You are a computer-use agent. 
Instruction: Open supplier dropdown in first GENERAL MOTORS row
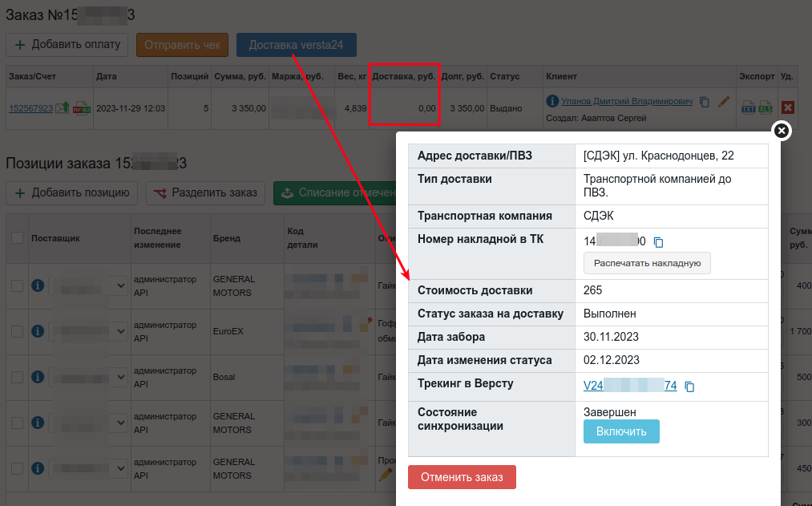pyautogui.click(x=88, y=285)
